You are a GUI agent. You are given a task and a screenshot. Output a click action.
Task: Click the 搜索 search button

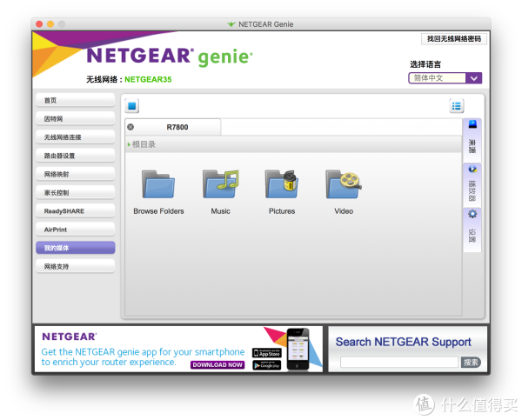(471, 362)
